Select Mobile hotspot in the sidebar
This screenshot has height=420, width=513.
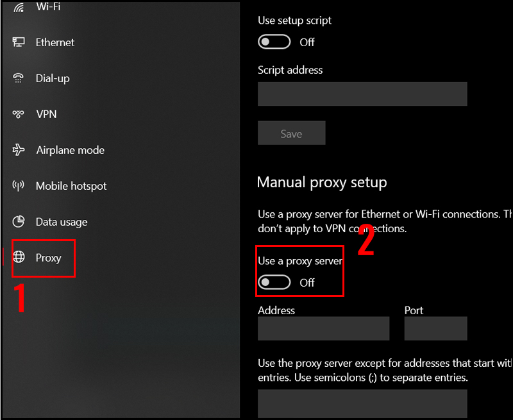point(71,186)
